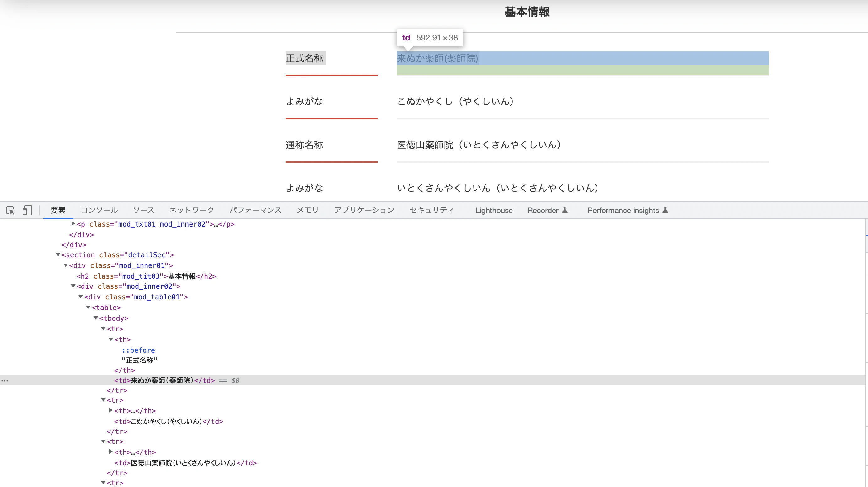Screen dimensions: 868x487
Task: Expand the collapsed th above こぬかやくし td
Action: pyautogui.click(x=111, y=410)
